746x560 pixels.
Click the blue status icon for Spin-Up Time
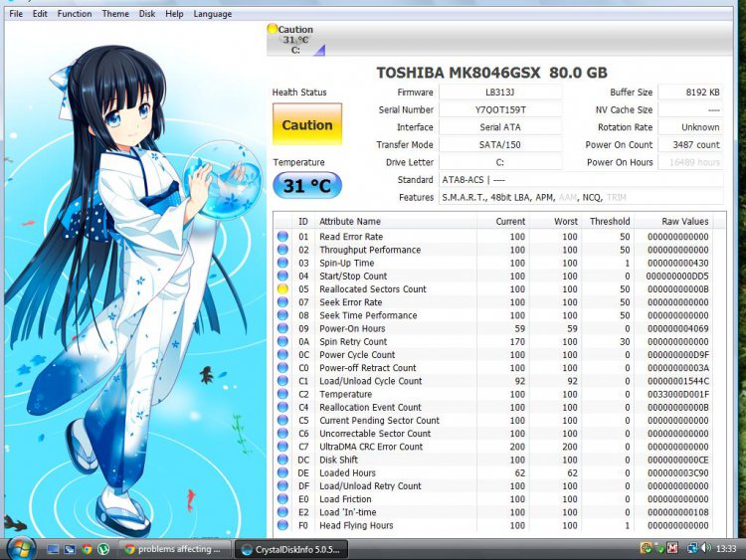tap(282, 263)
